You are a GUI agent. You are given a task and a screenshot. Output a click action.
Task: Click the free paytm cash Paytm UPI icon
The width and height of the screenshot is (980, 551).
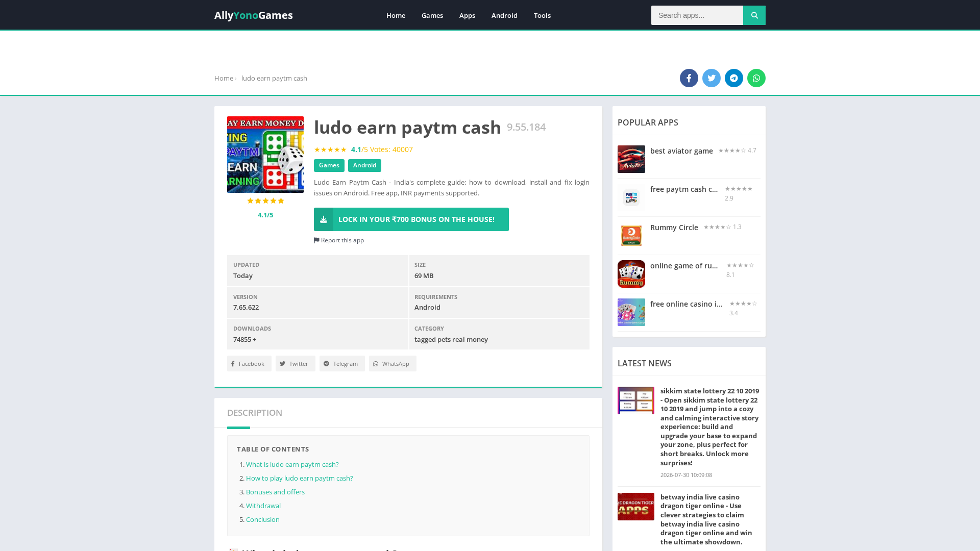click(631, 197)
